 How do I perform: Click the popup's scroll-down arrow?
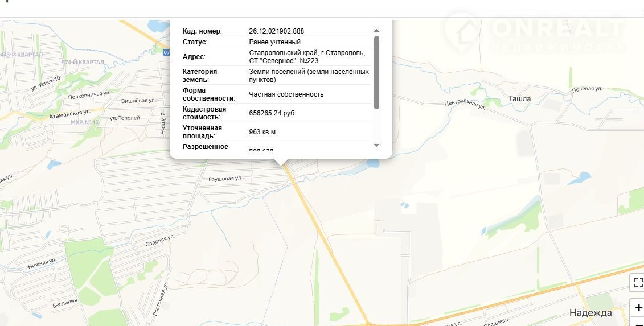376,146
